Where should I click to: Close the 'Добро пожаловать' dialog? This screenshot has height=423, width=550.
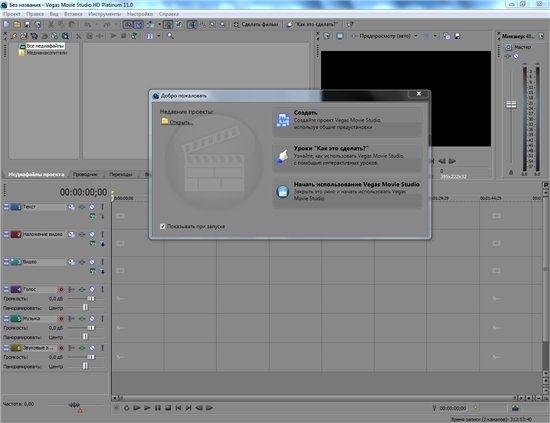coord(418,94)
